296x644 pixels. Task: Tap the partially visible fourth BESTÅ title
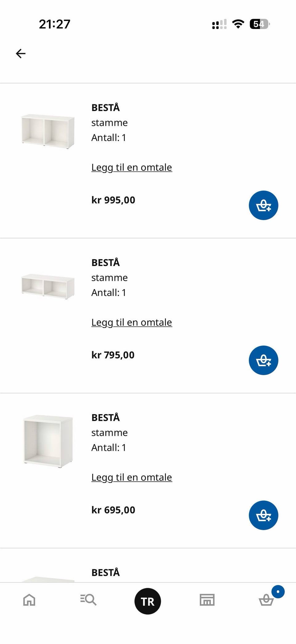105,573
